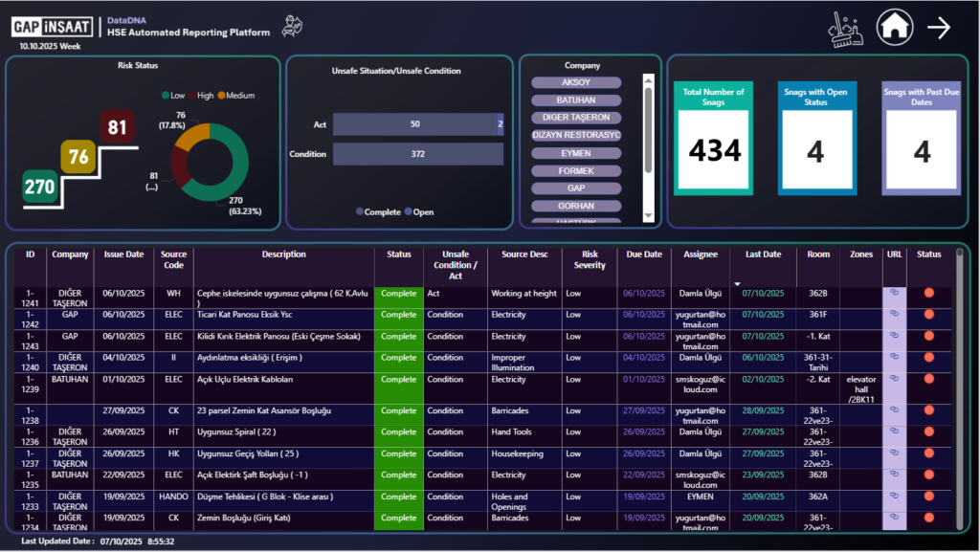Click the red status indicator on the GAP 1-1242 row

click(x=929, y=314)
